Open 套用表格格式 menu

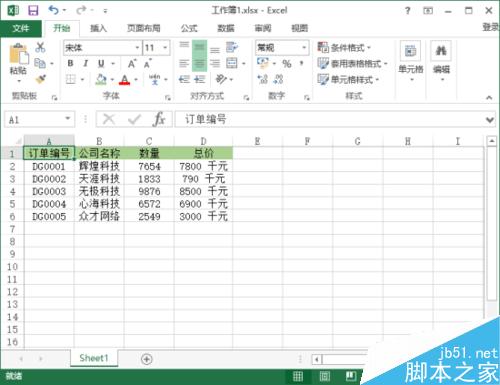352,63
